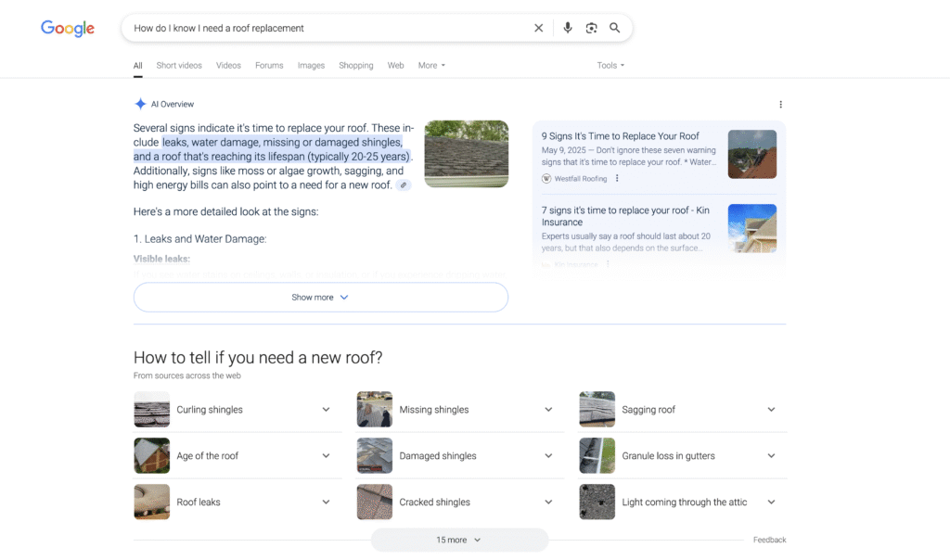The height and width of the screenshot is (560, 950).
Task: Switch to Images tab
Action: (x=311, y=66)
